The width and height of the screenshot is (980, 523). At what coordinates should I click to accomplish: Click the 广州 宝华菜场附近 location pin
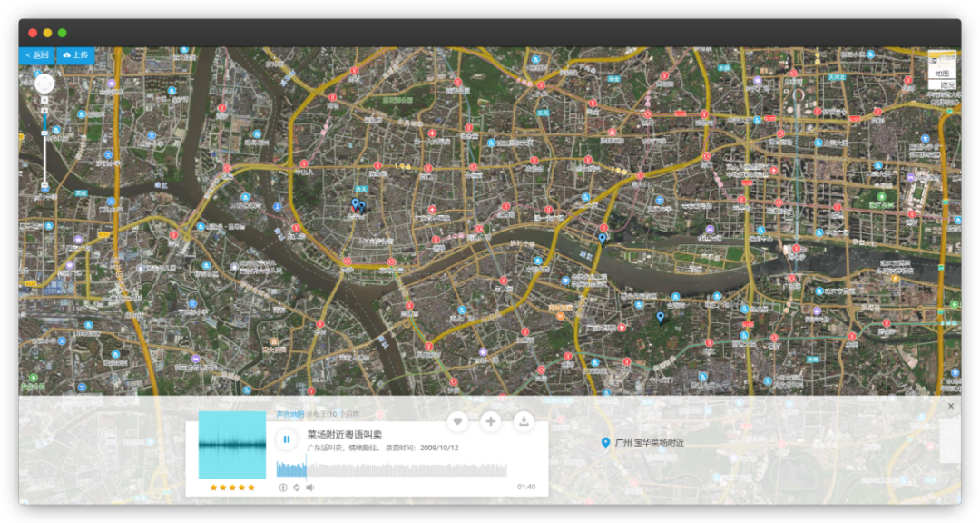(x=606, y=442)
